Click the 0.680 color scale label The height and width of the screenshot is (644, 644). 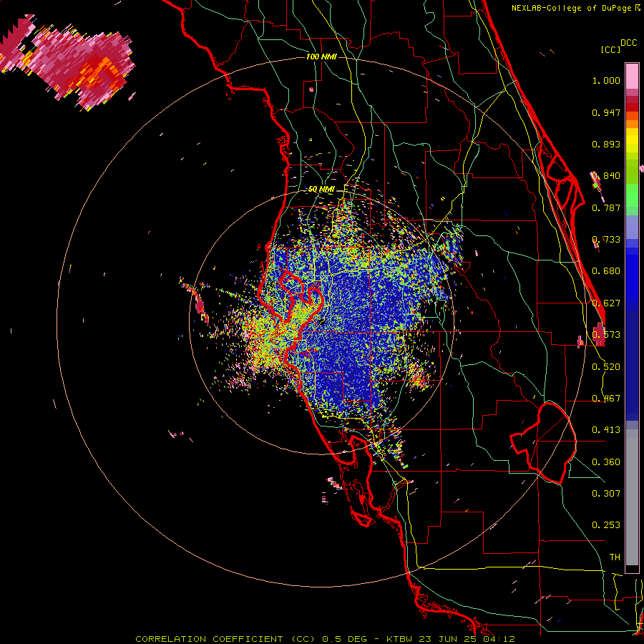[x=606, y=271]
